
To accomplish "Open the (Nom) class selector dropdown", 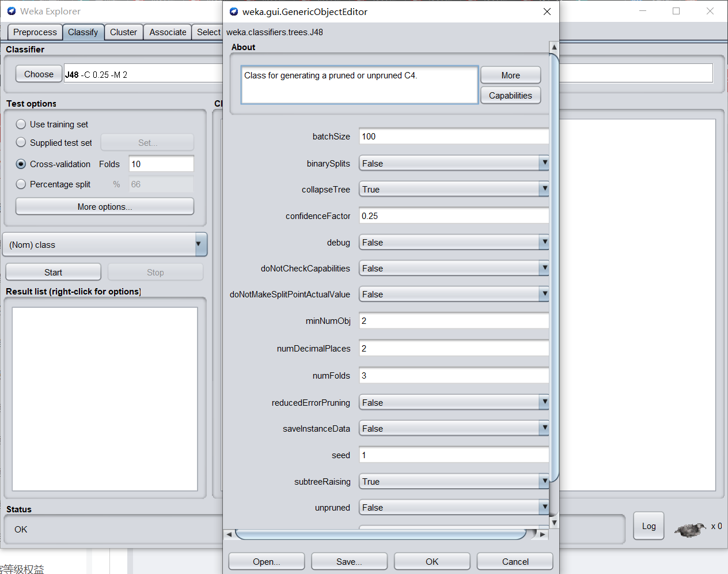I will pyautogui.click(x=199, y=244).
